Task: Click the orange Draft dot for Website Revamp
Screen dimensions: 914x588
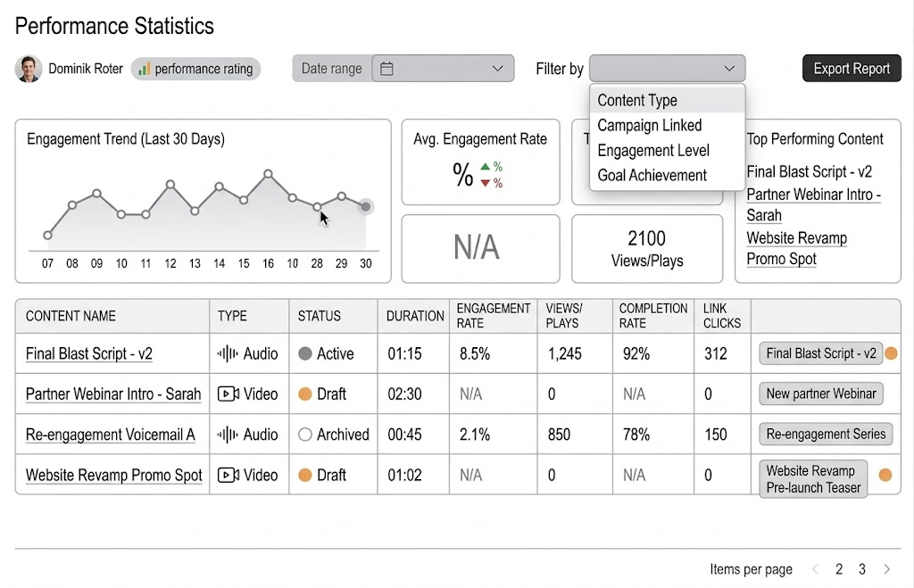Action: (305, 475)
